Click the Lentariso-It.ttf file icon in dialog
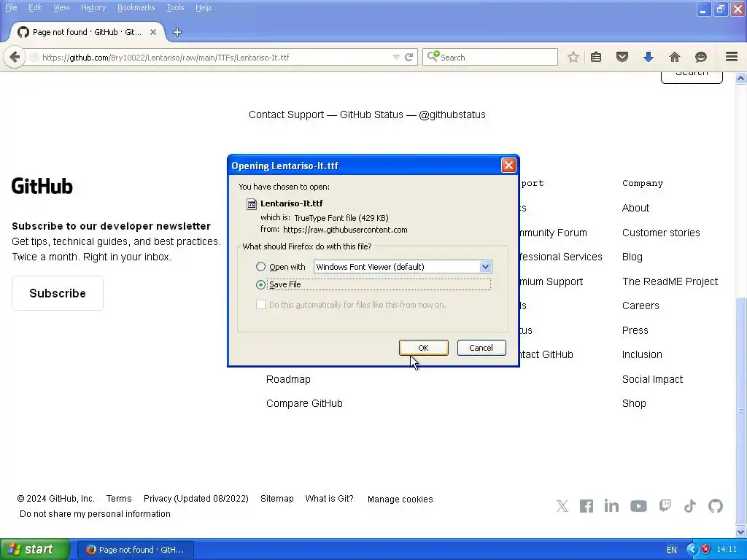 point(252,204)
